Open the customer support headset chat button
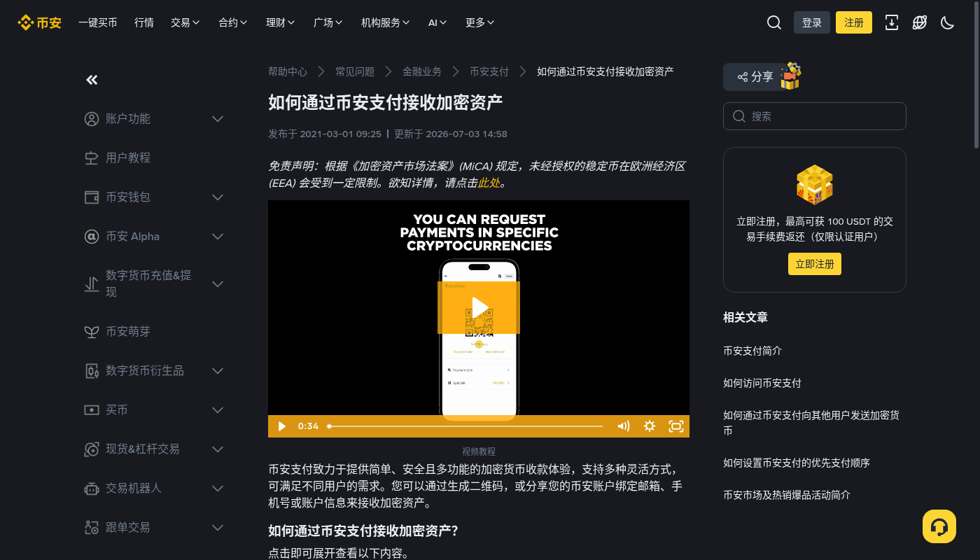The height and width of the screenshot is (560, 980). coord(939,526)
